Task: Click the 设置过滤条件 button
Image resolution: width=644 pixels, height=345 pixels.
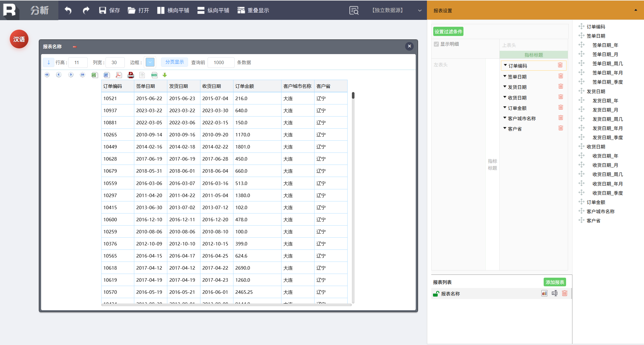Action: (x=448, y=32)
